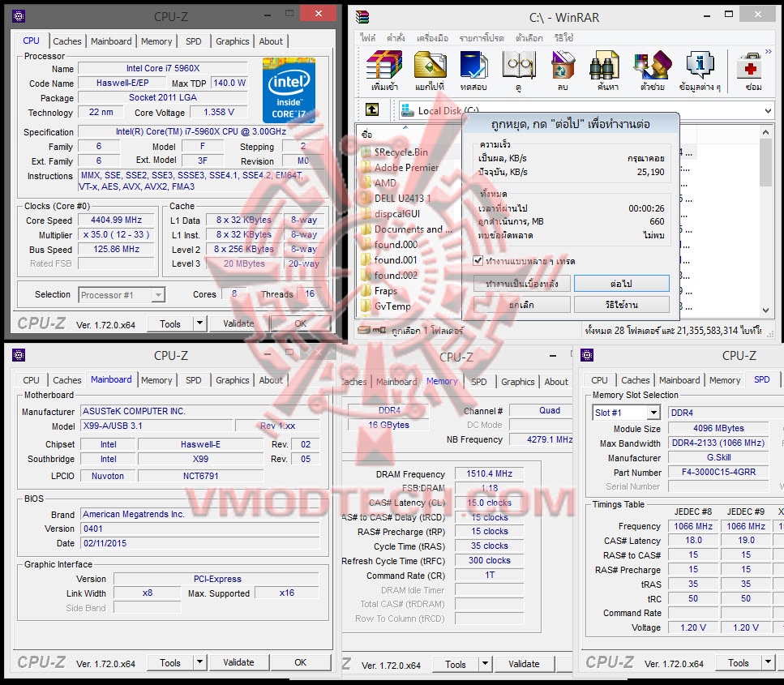Click Validate button in Memory CPU-Z window
This screenshot has height=685, width=784.
pos(524,664)
